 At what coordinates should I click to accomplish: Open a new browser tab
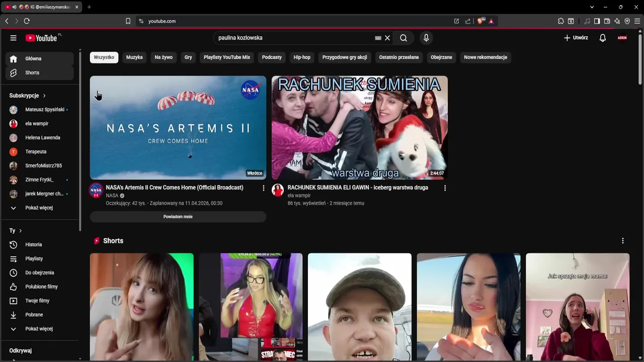(89, 7)
